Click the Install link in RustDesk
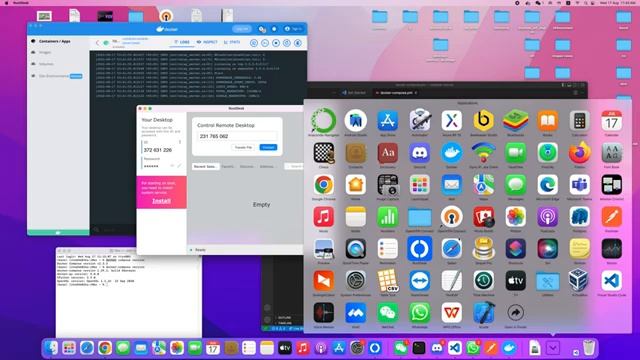 (161, 201)
